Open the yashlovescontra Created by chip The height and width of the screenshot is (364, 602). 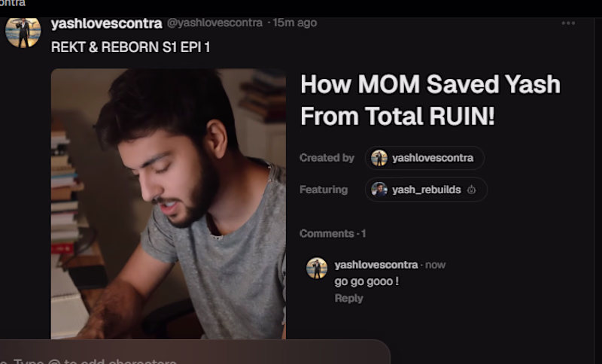[x=424, y=158]
